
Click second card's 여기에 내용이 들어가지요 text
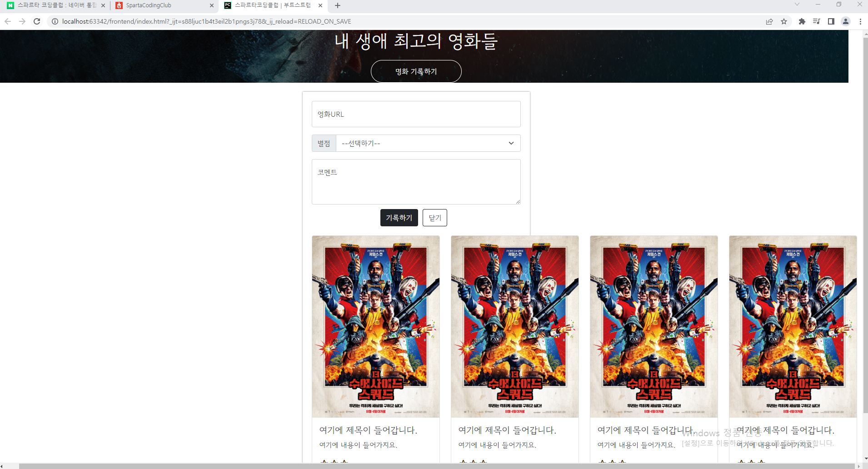pyautogui.click(x=497, y=445)
